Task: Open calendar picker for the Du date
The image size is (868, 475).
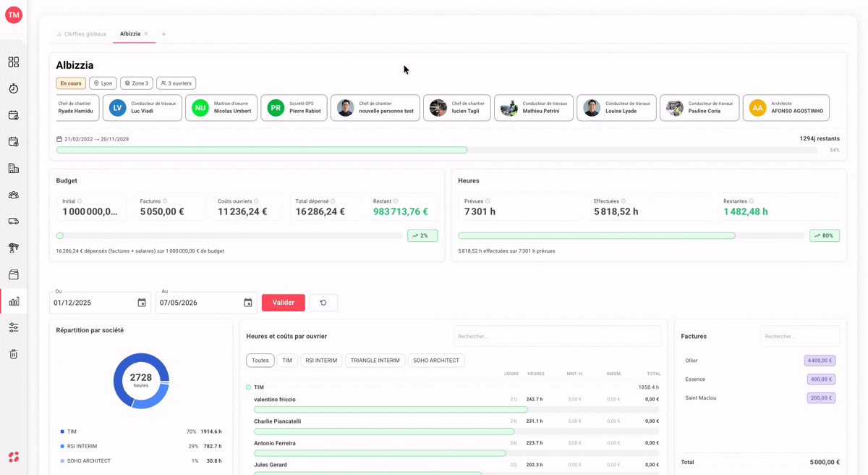Action: [142, 303]
